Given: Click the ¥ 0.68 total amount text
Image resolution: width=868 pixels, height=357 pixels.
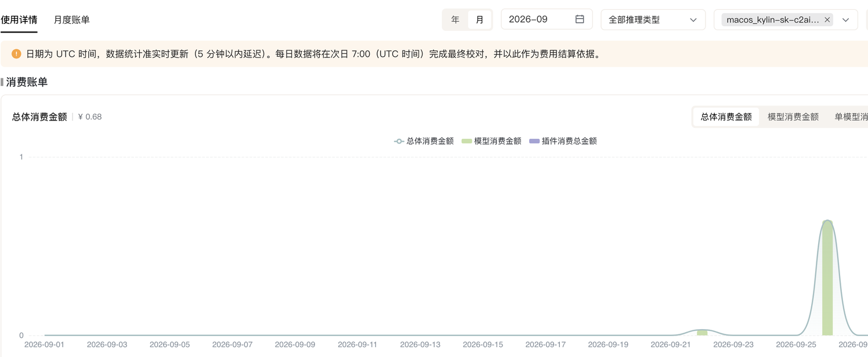Looking at the screenshot, I should pyautogui.click(x=90, y=117).
